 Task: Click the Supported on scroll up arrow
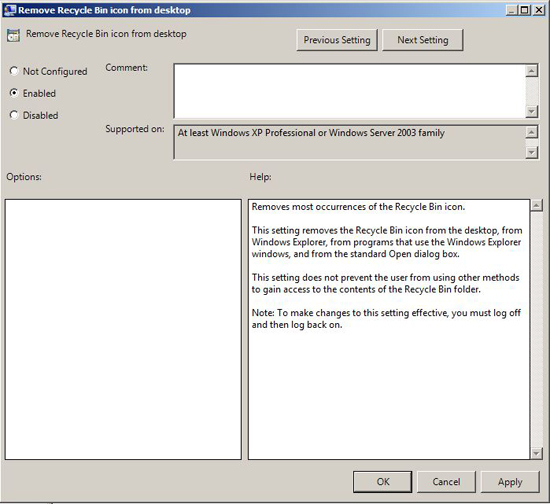532,132
